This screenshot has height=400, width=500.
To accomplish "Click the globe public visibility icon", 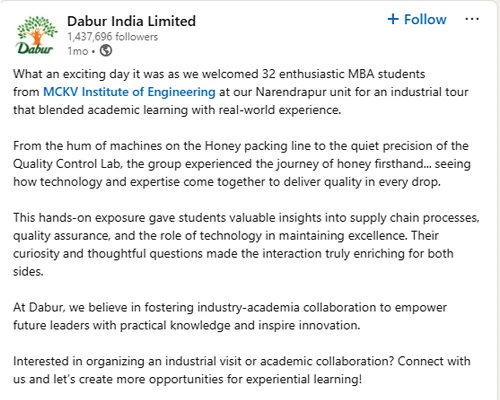I will 106,51.
